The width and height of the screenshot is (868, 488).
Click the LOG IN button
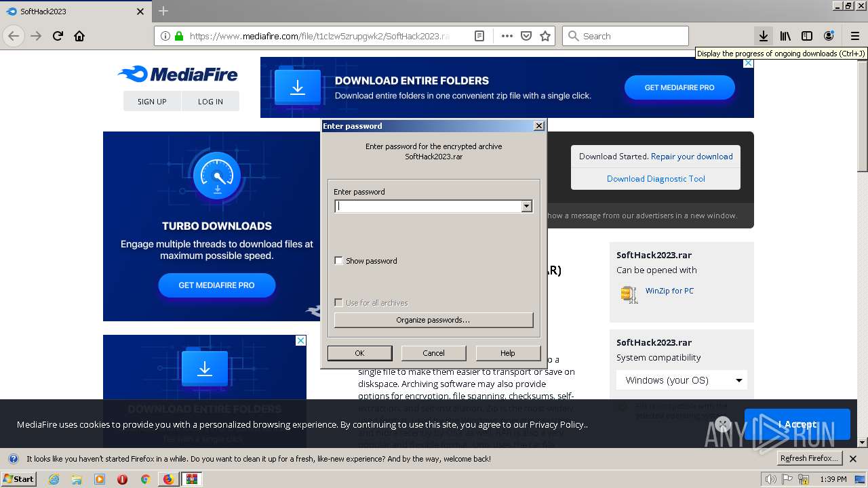[x=210, y=101]
